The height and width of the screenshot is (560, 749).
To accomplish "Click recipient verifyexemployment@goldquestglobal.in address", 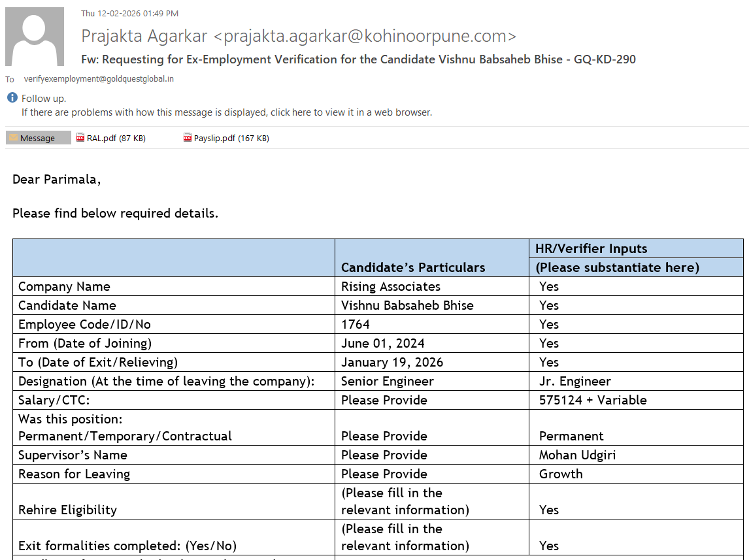I will coord(99,79).
